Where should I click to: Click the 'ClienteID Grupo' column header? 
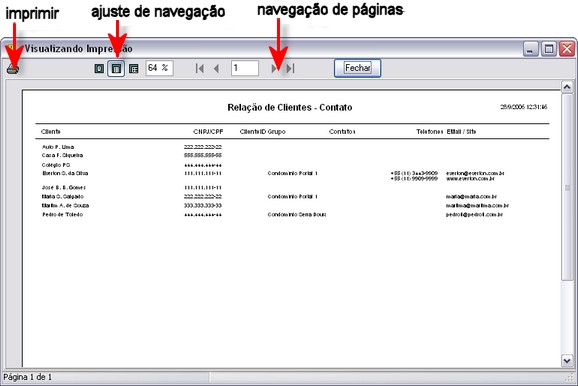point(262,132)
